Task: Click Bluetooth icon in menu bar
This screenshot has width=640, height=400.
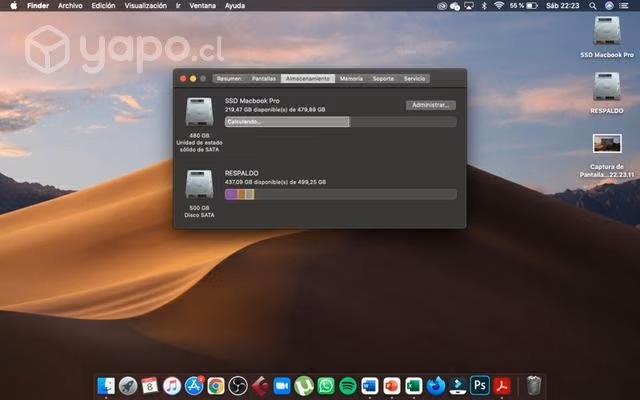Action: coord(484,6)
